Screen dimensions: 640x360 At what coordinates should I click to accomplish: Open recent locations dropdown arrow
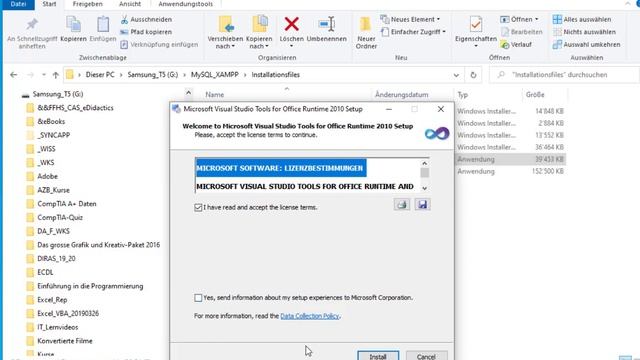pos(44,75)
